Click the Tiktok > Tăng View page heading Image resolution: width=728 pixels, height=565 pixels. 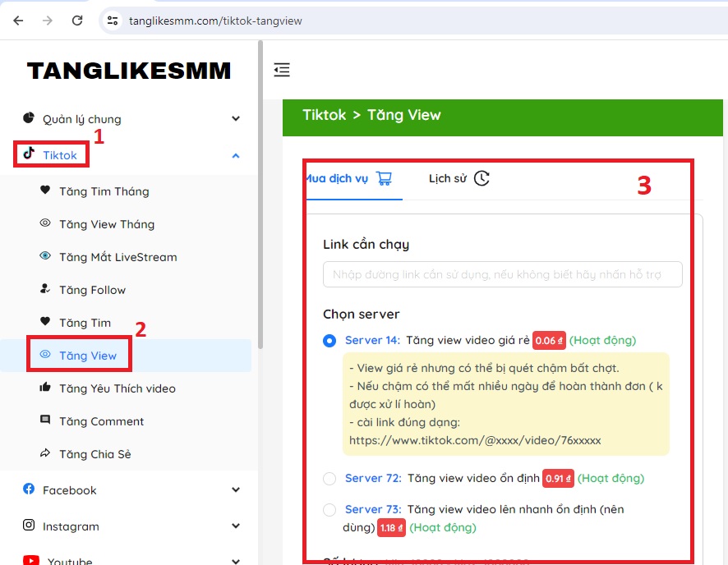[x=371, y=115]
